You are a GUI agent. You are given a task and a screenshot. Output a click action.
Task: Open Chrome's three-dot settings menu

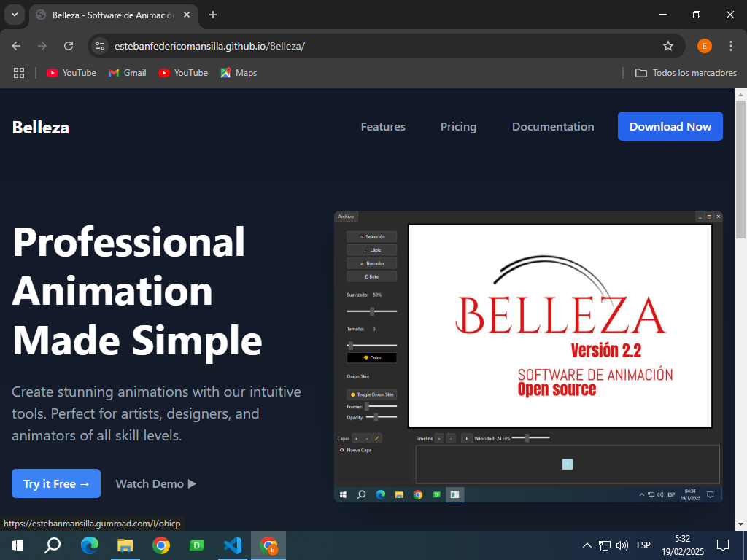click(731, 45)
